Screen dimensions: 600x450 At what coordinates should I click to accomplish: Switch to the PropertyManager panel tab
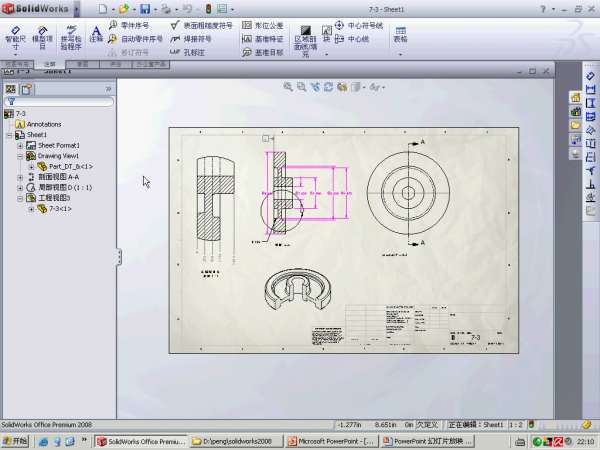[x=26, y=89]
